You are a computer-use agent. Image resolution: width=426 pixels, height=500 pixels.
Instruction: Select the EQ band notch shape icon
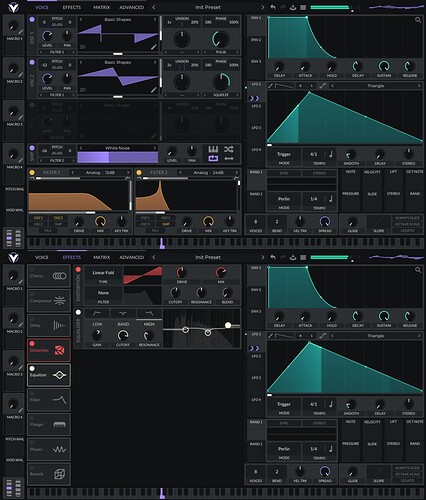(x=123, y=313)
